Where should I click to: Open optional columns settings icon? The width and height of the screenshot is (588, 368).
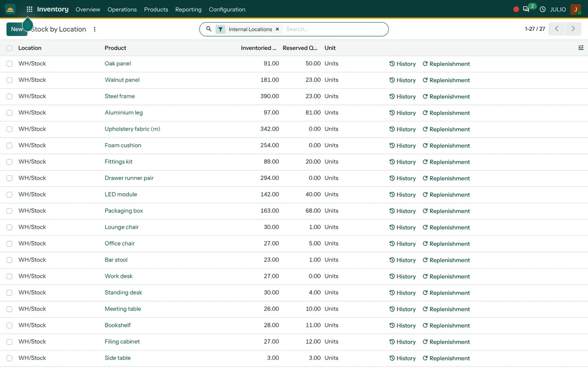pos(581,48)
